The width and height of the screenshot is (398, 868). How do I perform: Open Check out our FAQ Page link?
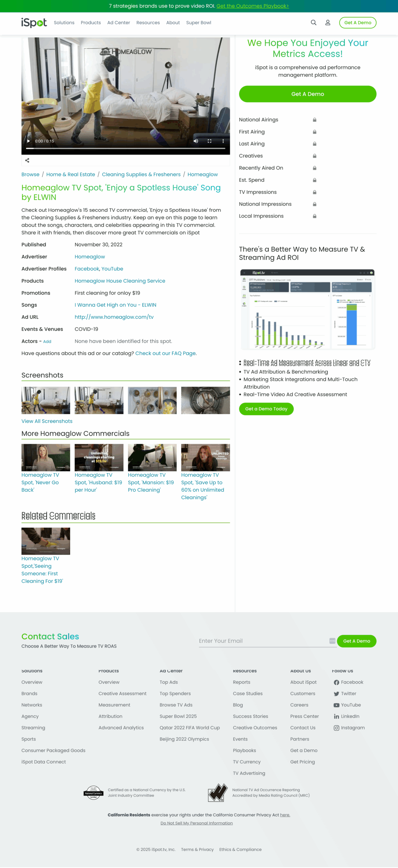(165, 353)
